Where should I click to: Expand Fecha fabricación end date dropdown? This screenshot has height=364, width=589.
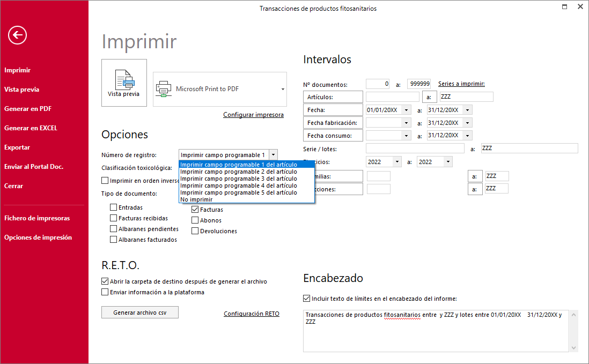point(467,123)
